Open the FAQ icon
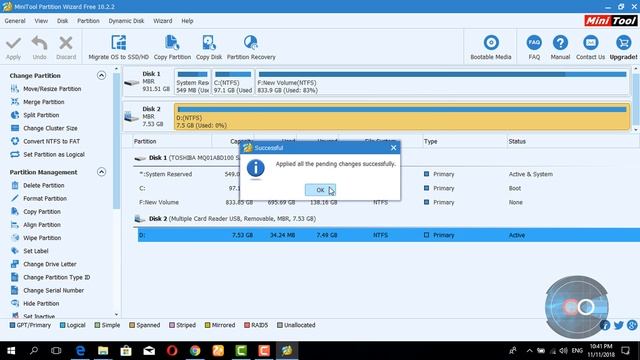The height and width of the screenshot is (360, 640). [534, 43]
